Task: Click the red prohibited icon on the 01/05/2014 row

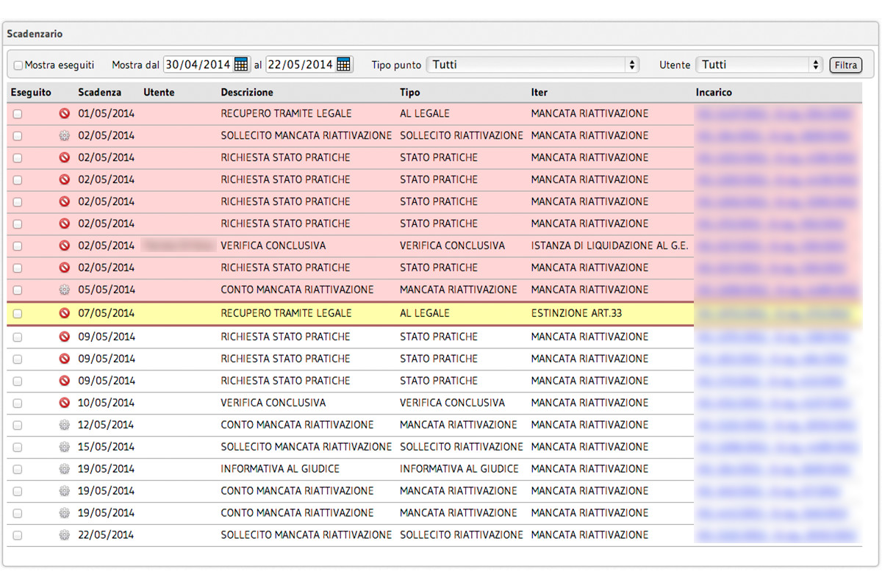Action: pos(64,114)
